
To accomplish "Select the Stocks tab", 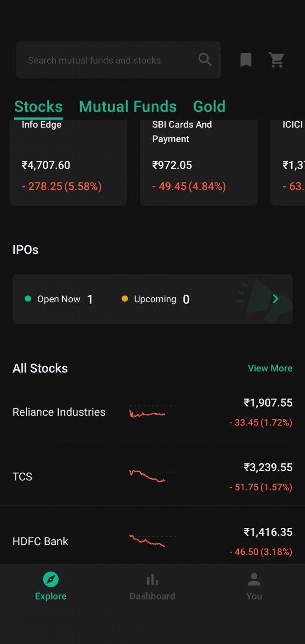I will 38,106.
